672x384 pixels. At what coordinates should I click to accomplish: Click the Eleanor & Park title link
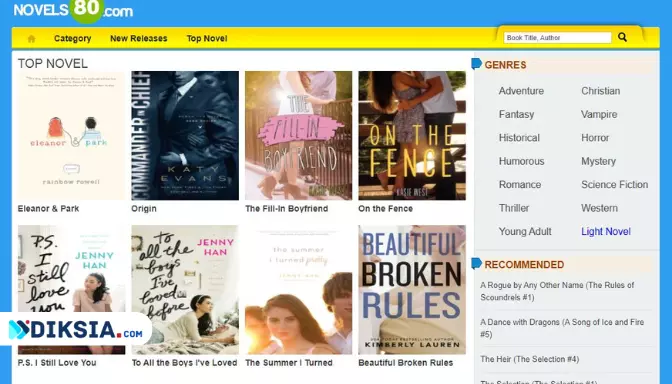[48, 209]
